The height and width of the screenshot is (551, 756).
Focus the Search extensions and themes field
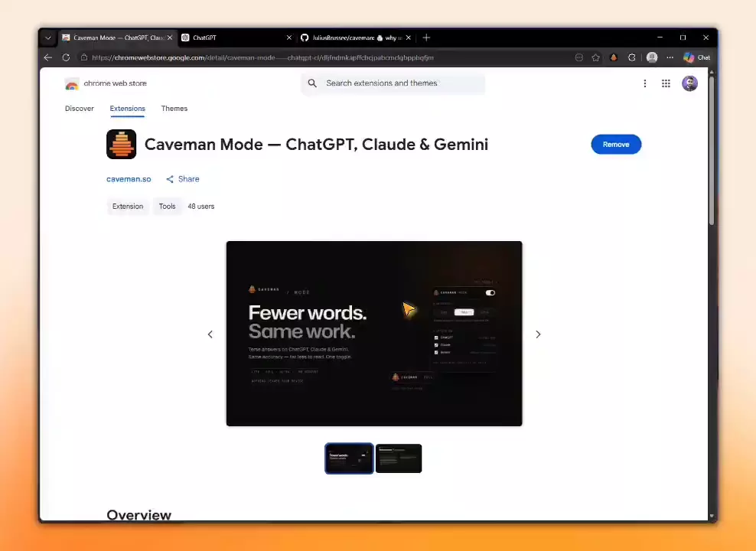pos(393,83)
